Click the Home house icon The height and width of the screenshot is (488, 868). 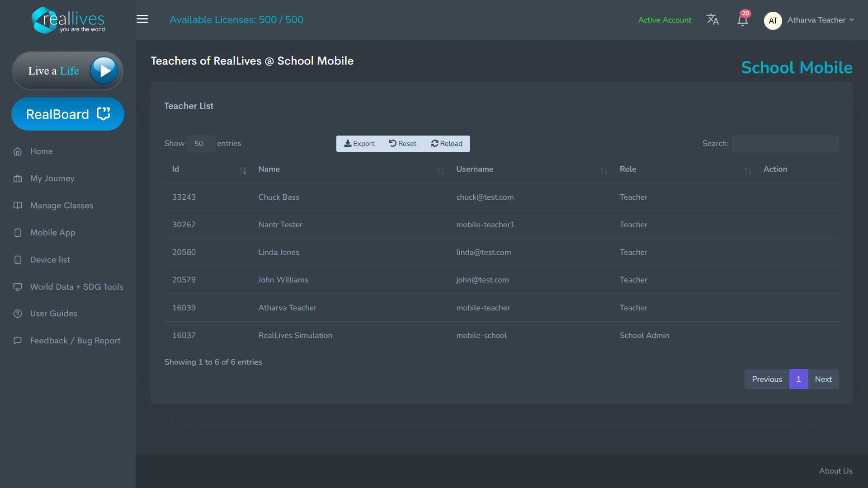(18, 151)
